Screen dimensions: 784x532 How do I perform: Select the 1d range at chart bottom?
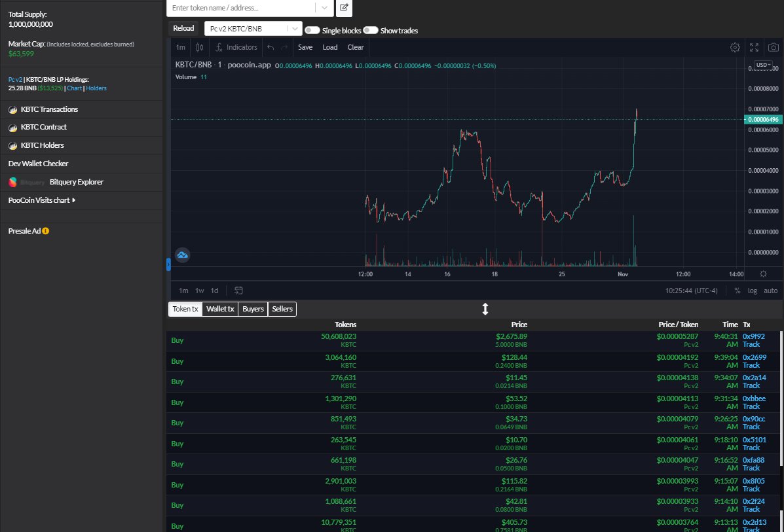click(214, 291)
